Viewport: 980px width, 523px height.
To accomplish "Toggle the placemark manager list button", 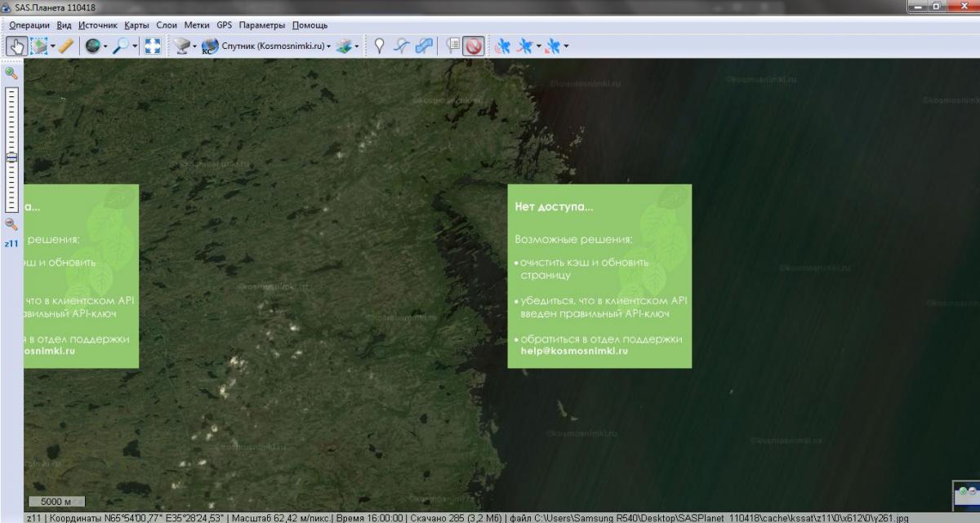I will [452, 47].
